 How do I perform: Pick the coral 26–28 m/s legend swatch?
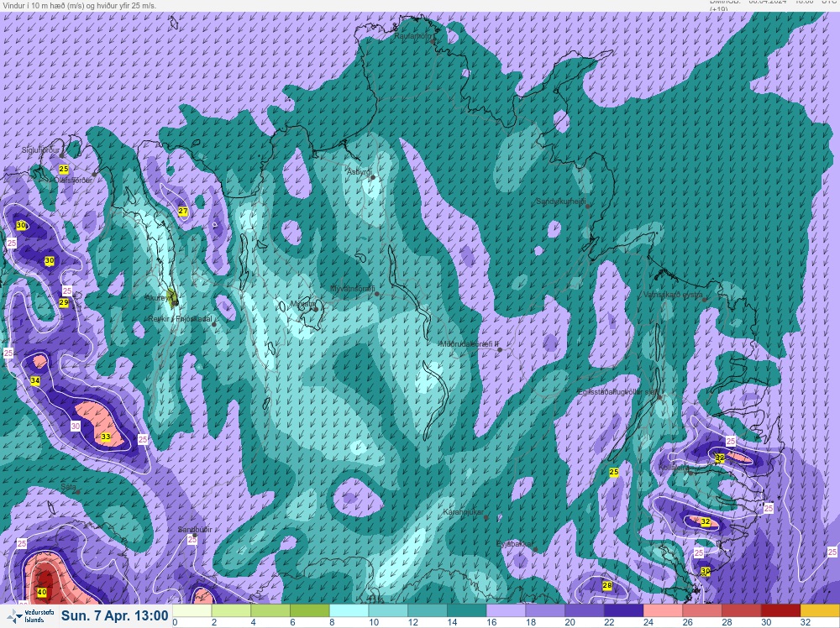coord(701,611)
